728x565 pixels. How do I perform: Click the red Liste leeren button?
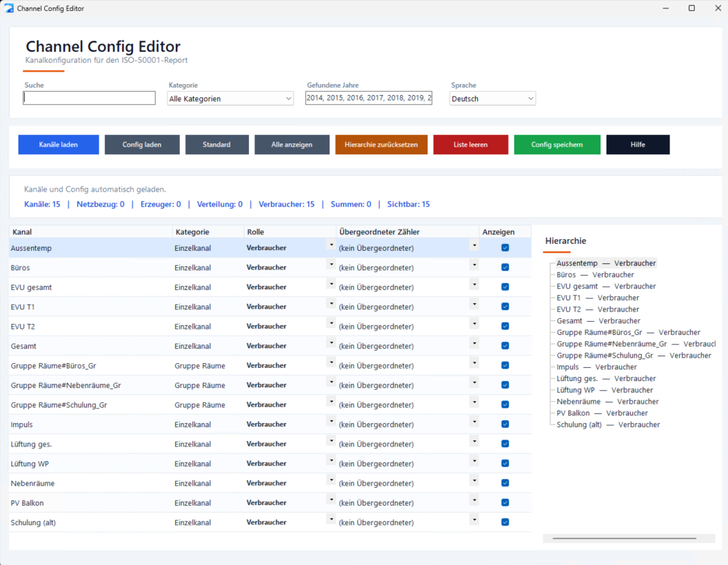[x=471, y=145]
